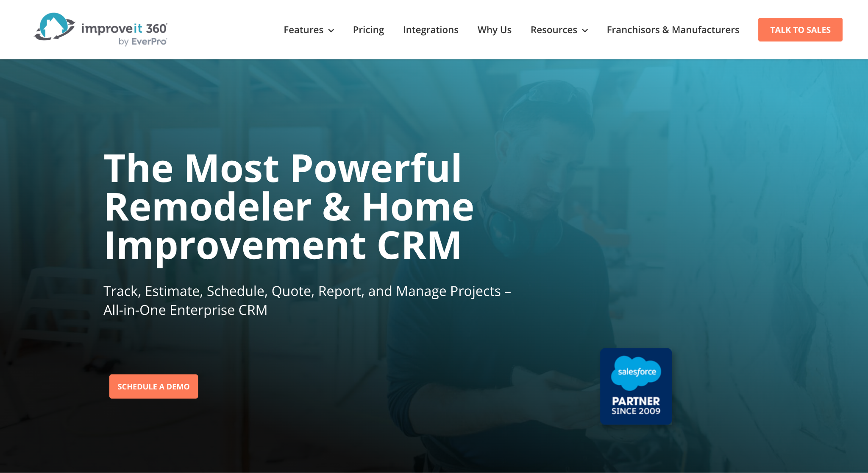Open the Integrations page
This screenshot has height=473, width=868.
pos(431,30)
